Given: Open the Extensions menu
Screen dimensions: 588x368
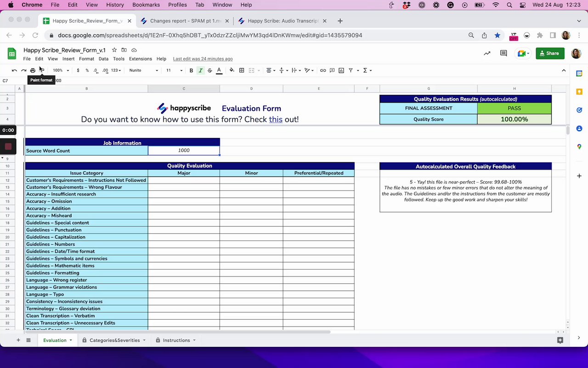Looking at the screenshot, I should point(141,59).
